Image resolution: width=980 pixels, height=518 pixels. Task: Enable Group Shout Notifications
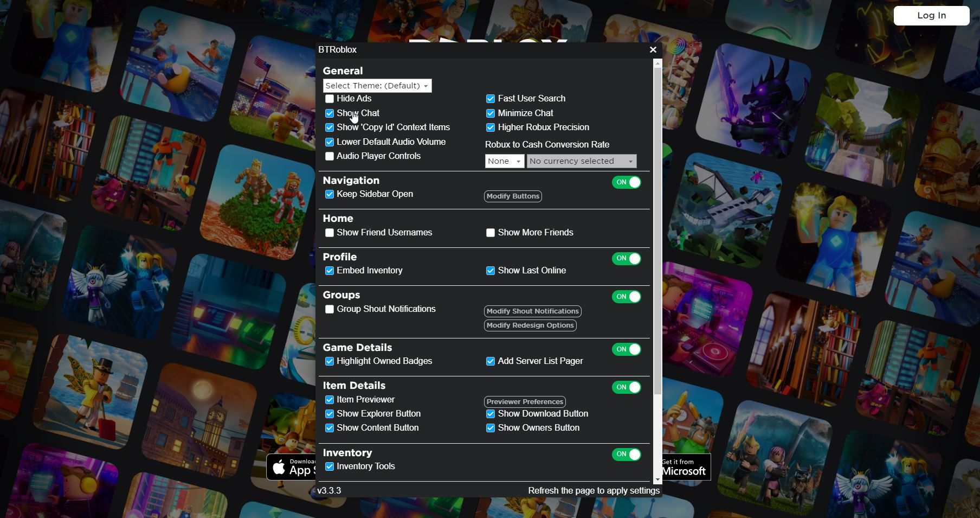coord(330,309)
